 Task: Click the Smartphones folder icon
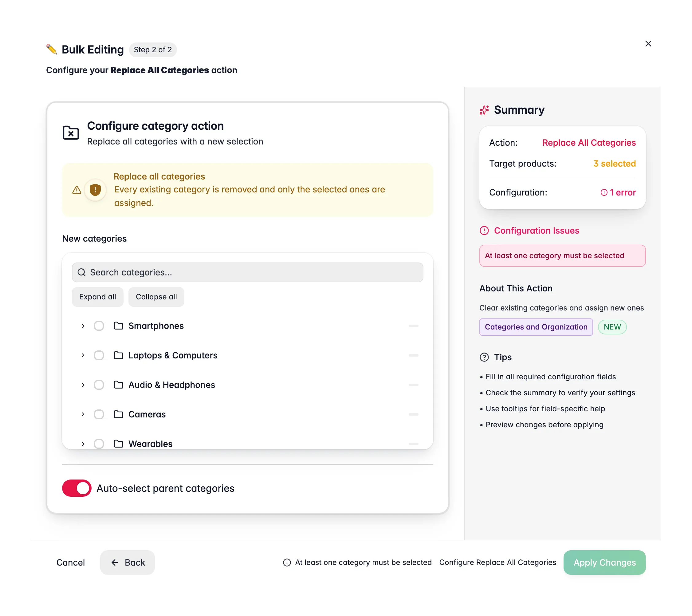pyautogui.click(x=119, y=326)
